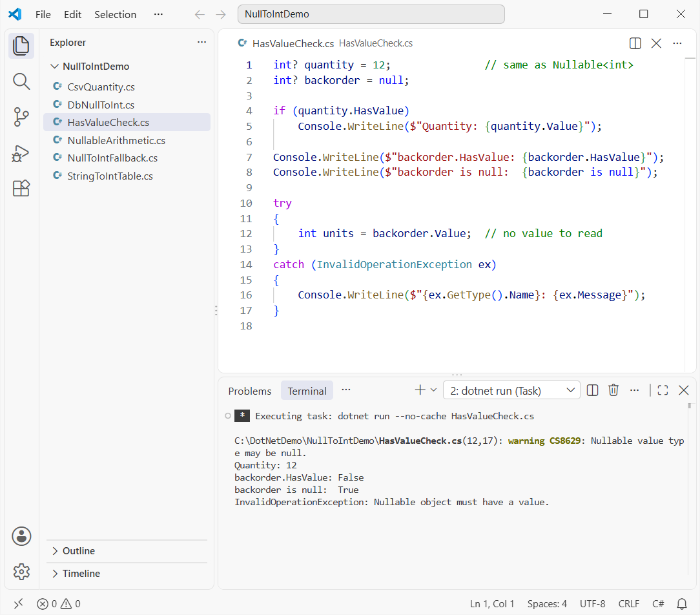The image size is (700, 615).
Task: Open the Selection menu
Action: (x=115, y=14)
